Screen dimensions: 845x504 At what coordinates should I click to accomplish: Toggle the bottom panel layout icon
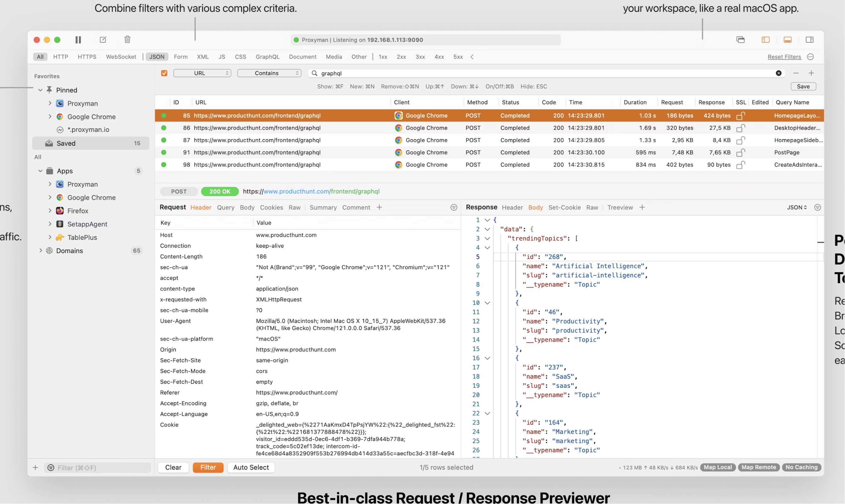tap(788, 40)
